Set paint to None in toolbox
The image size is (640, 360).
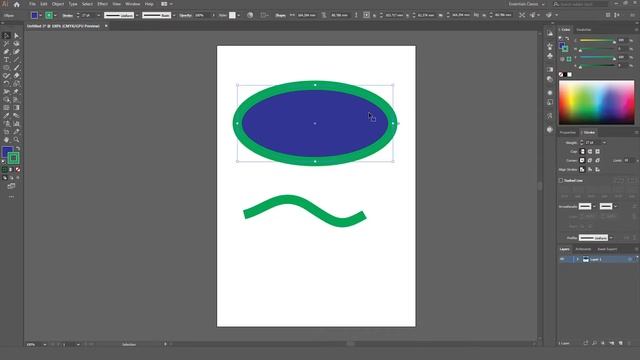(x=18, y=169)
